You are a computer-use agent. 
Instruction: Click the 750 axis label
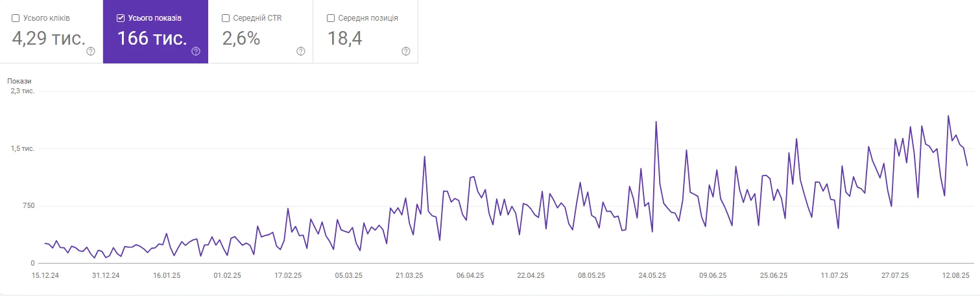click(x=29, y=206)
